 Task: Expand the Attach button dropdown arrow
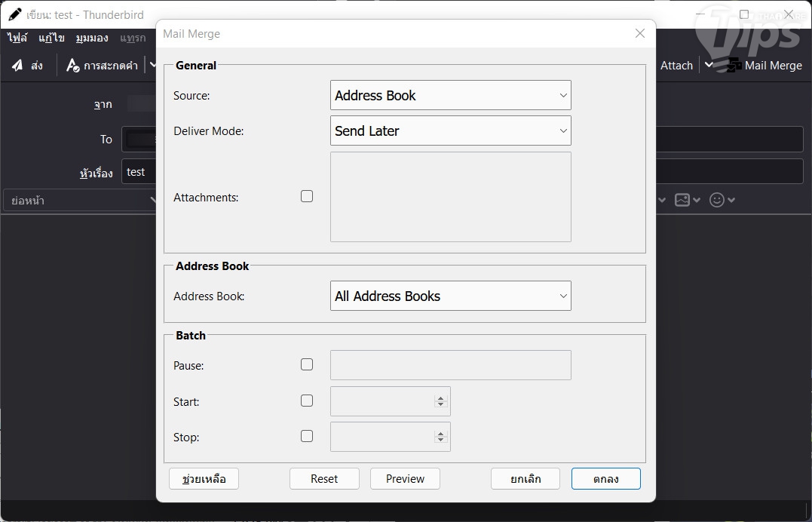(709, 66)
